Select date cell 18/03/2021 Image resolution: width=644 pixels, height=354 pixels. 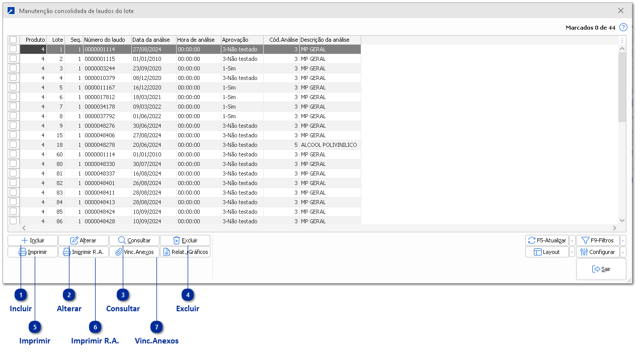pyautogui.click(x=153, y=97)
